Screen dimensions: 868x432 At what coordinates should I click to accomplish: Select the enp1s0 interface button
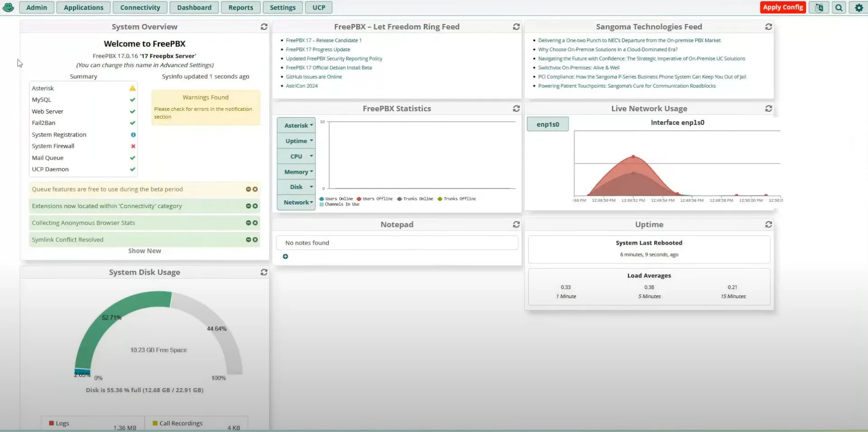pyautogui.click(x=547, y=123)
